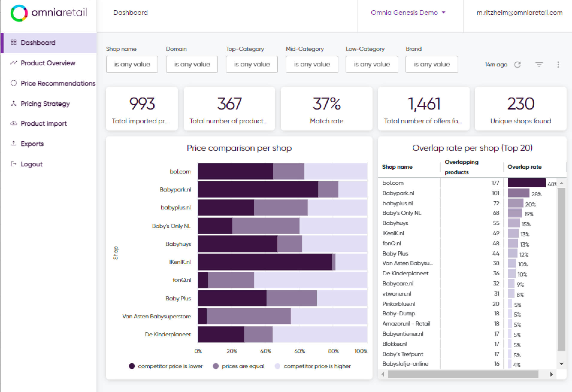Sort by Overlapping products column header
The height and width of the screenshot is (392, 572).
point(461,167)
